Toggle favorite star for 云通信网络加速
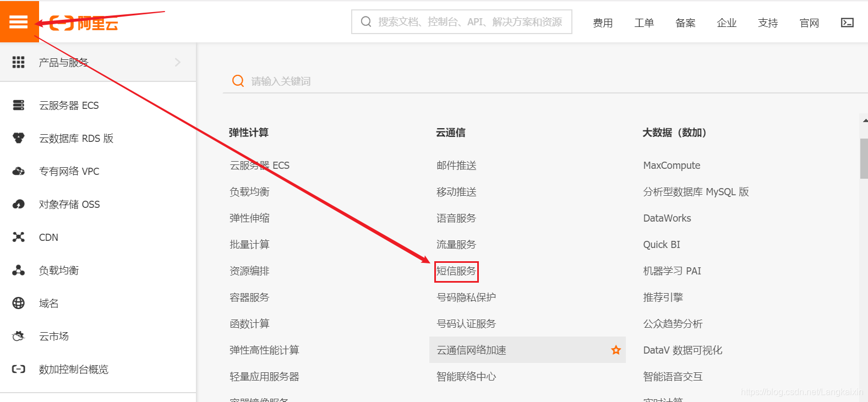Screen dimensions: 868x402 click(x=616, y=350)
